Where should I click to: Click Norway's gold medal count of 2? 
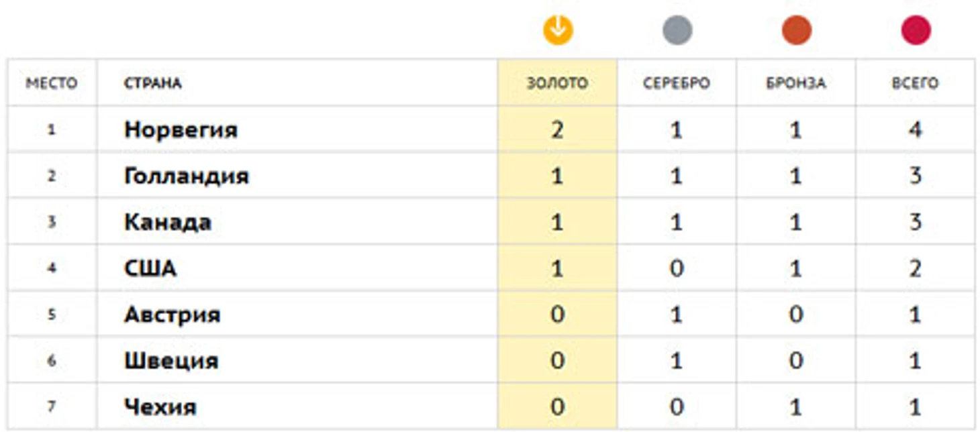tap(557, 129)
